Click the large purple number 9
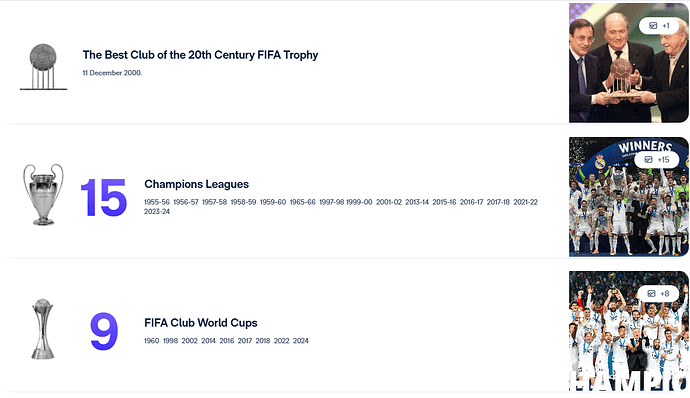 tap(104, 331)
